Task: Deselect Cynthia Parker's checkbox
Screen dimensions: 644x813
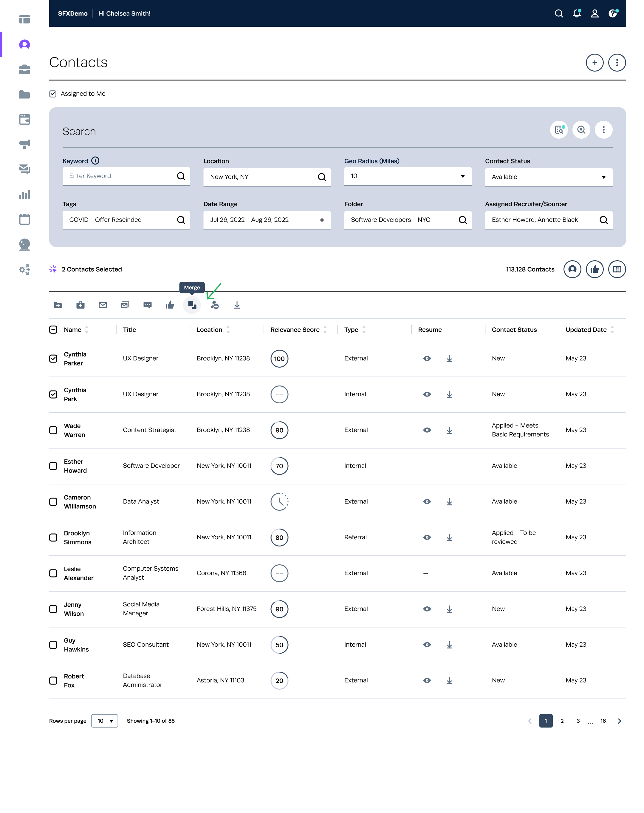Action: (x=53, y=359)
